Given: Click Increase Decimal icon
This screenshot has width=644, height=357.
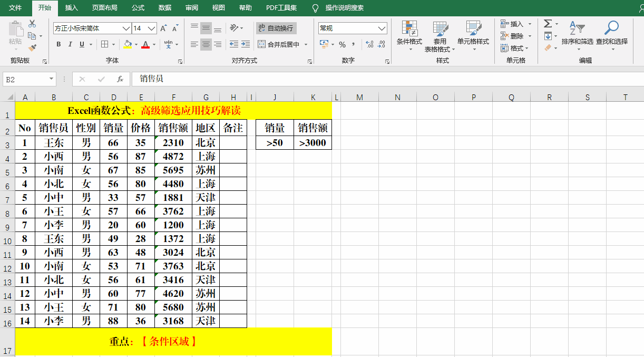Looking at the screenshot, I should point(369,44).
